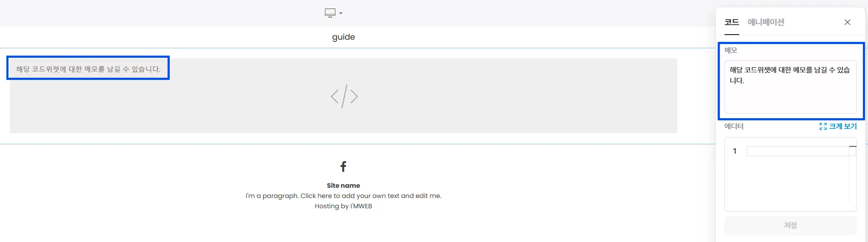Viewport: 868px width, 242px height.
Task: Click the code widget brackets icon
Action: point(344,96)
